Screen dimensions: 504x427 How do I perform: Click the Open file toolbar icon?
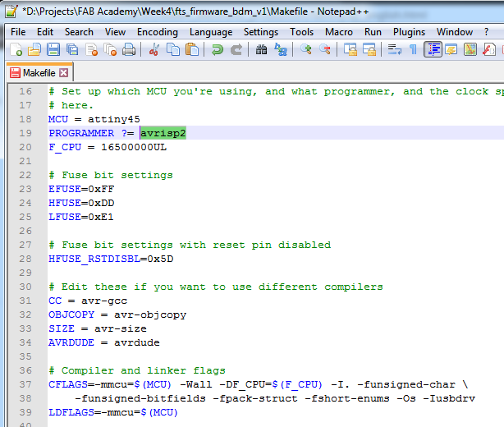pyautogui.click(x=34, y=49)
